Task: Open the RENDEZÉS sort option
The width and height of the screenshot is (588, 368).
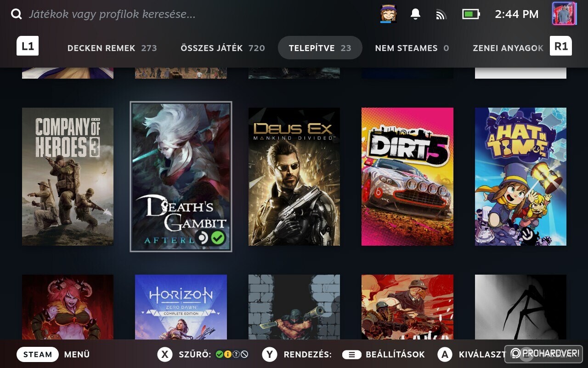Action: (308, 355)
